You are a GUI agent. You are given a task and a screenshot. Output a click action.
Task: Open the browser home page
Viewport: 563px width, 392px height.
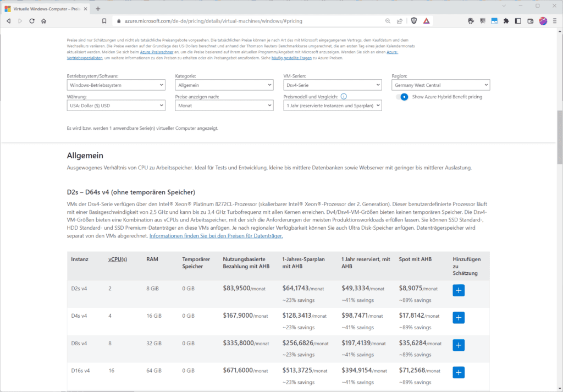44,21
